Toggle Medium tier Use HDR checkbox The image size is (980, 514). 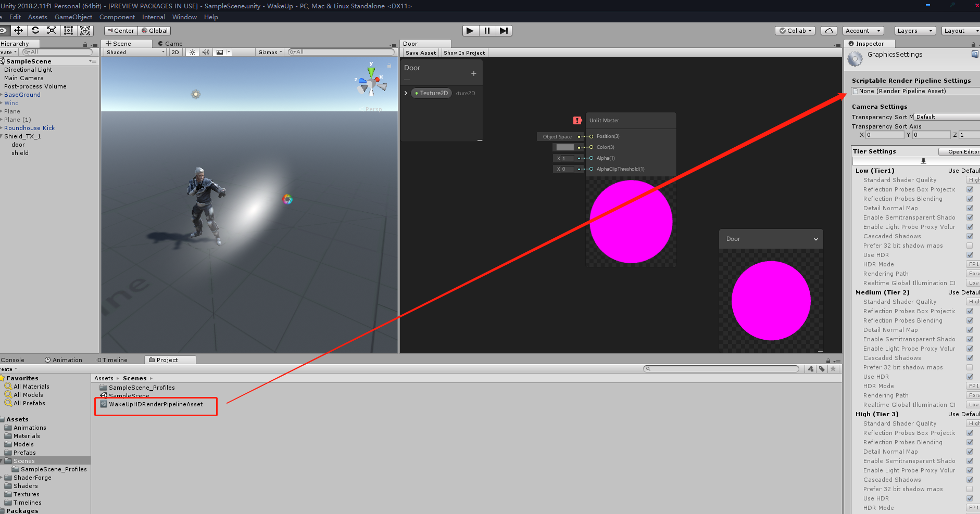click(x=970, y=377)
